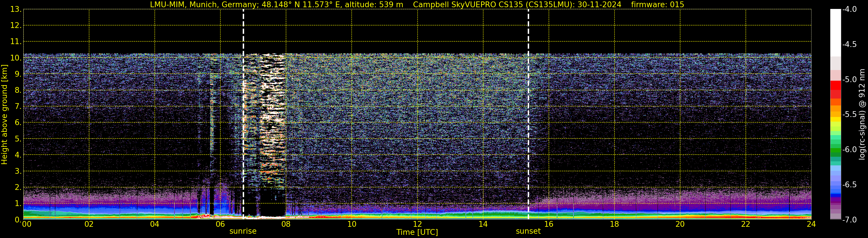
Task: Click the colorbar tick label -4.0
Action: pos(849,10)
